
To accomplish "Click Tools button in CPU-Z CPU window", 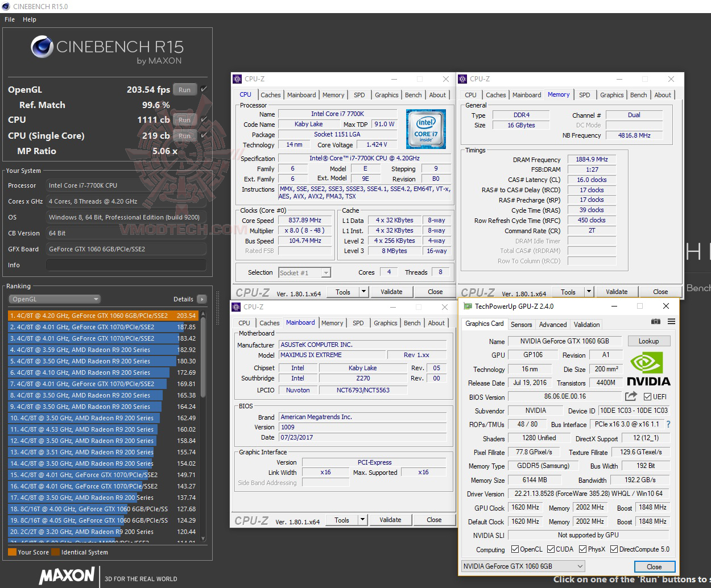I will (x=343, y=292).
